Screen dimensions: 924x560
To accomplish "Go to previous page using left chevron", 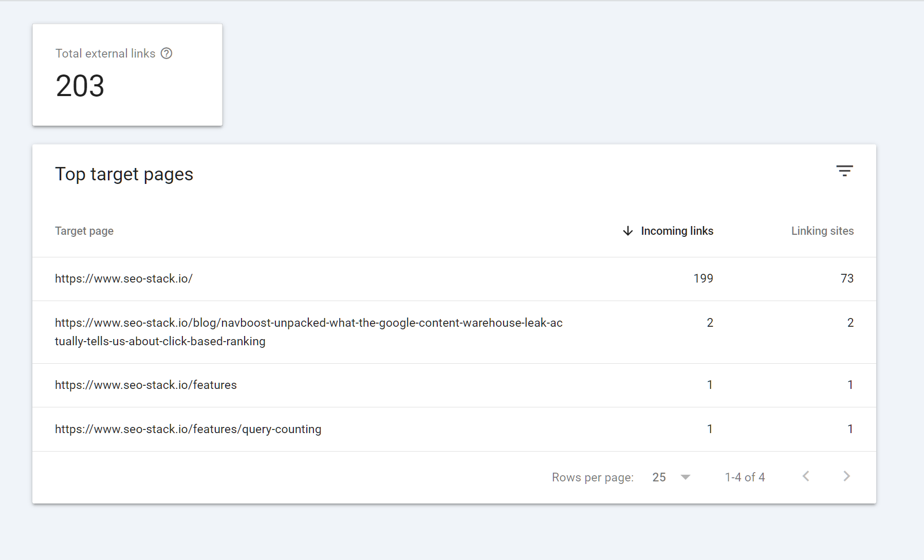I will pos(806,477).
